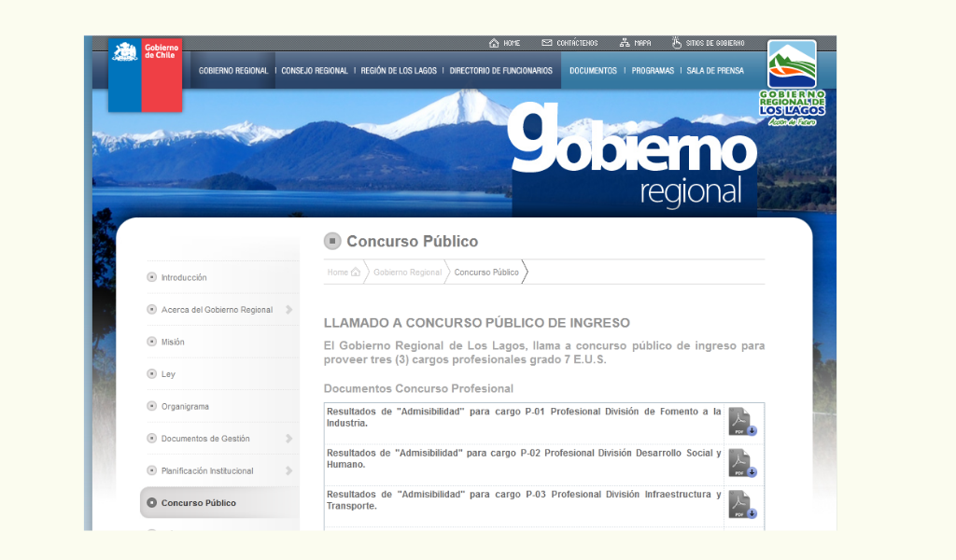
Task: Download PDF for cargo P-02 results
Action: (742, 464)
